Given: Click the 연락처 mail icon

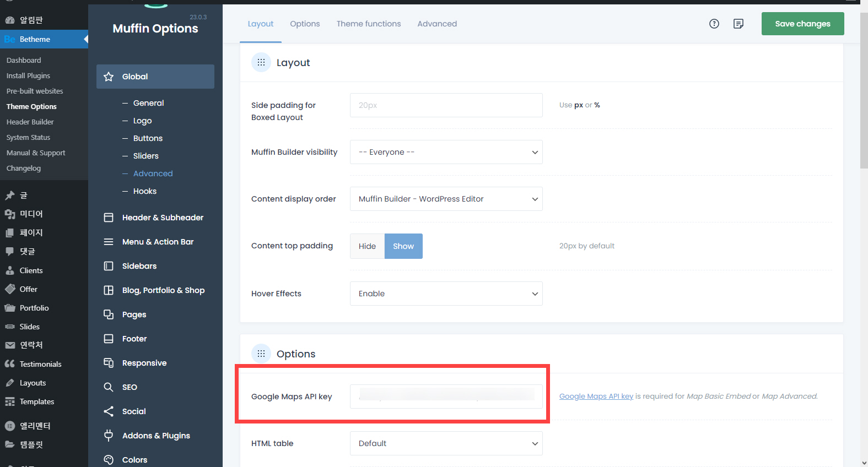Looking at the screenshot, I should click(x=10, y=345).
